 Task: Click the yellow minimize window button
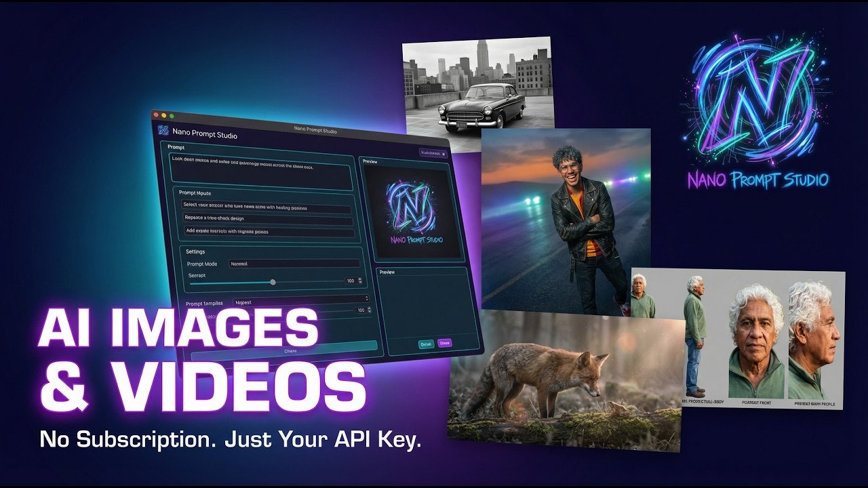coord(163,117)
